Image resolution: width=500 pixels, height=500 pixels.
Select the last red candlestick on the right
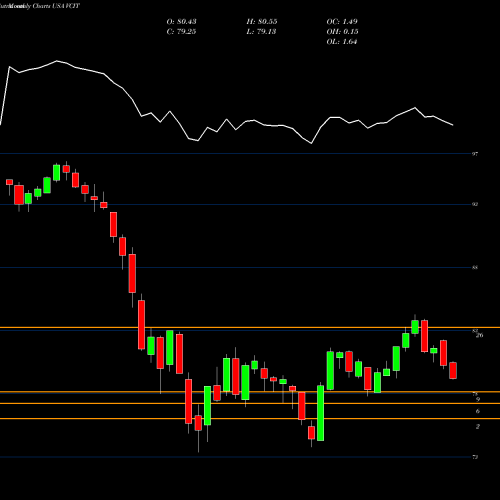(453, 370)
